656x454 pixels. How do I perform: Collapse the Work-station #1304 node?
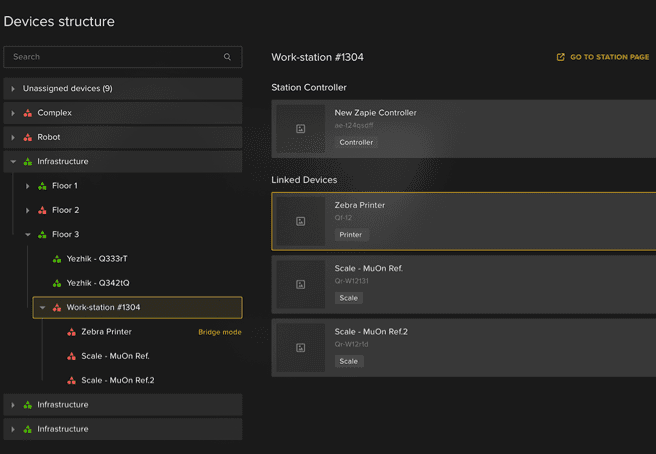tap(42, 308)
